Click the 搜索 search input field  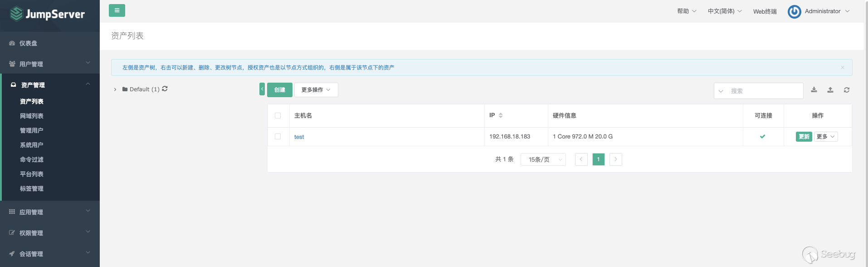point(764,91)
